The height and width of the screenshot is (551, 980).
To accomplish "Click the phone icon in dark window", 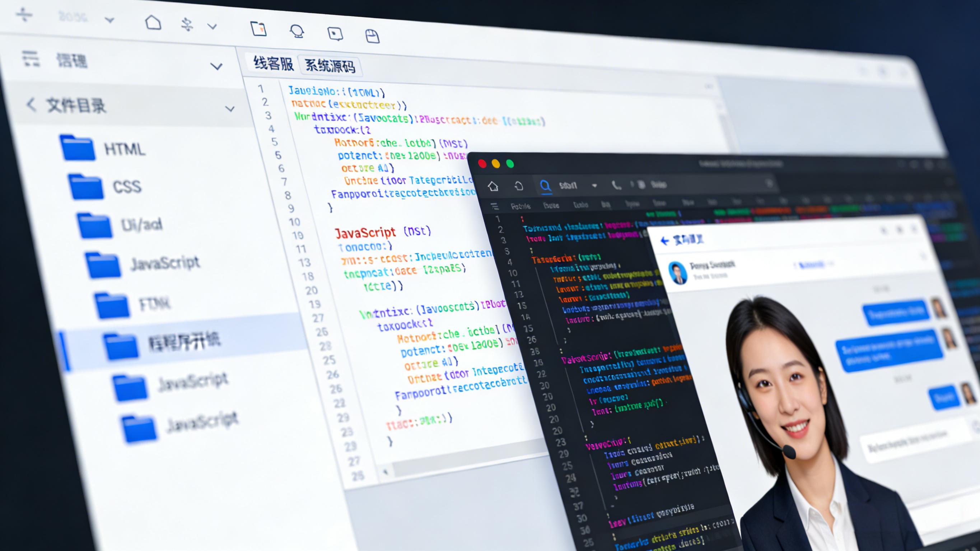I will (616, 185).
